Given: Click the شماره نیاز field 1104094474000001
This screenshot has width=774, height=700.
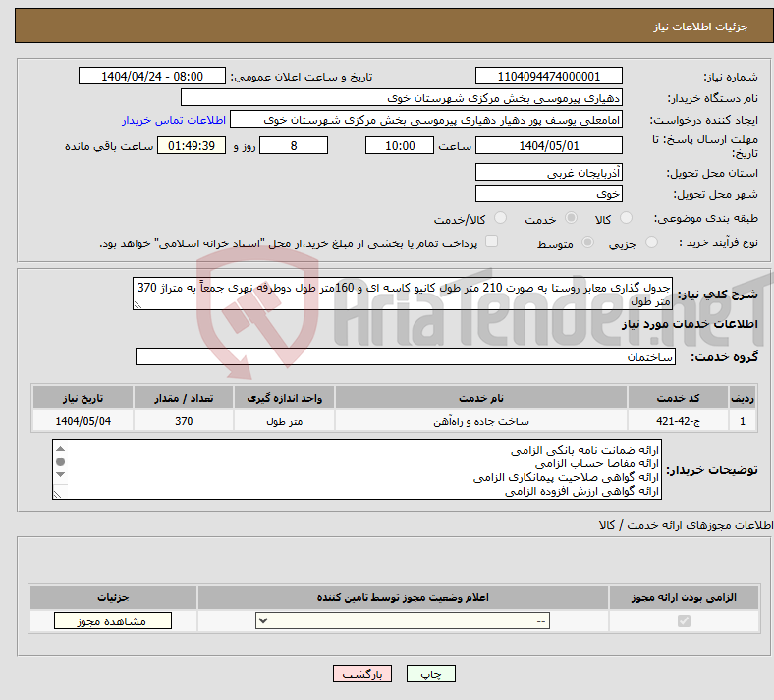Looking at the screenshot, I should (548, 76).
